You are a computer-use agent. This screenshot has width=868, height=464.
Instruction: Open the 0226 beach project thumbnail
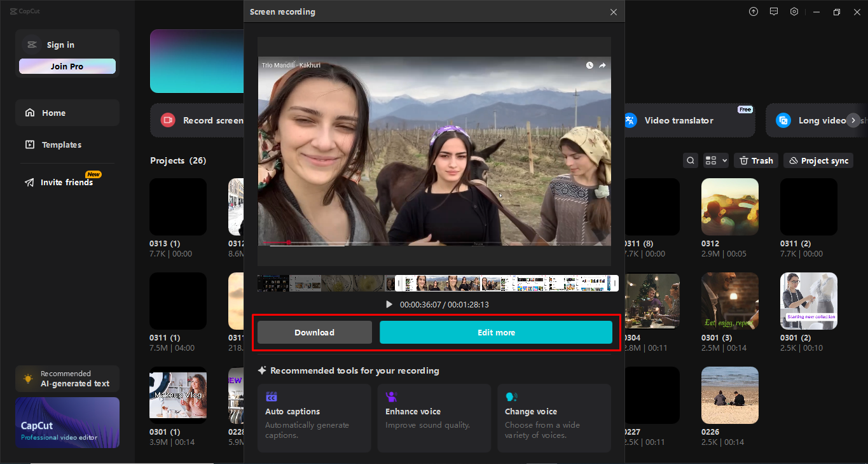click(729, 395)
